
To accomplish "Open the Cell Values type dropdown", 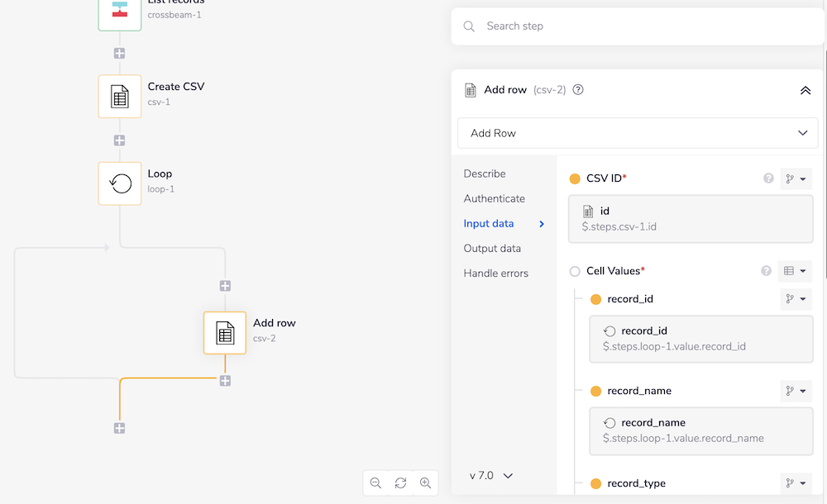I will [x=795, y=271].
